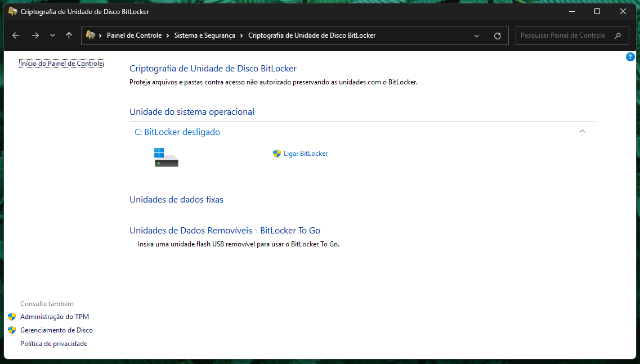This screenshot has width=640, height=364.
Task: Click 'C: BitLocker desligado' drive entry
Action: pyautogui.click(x=177, y=132)
